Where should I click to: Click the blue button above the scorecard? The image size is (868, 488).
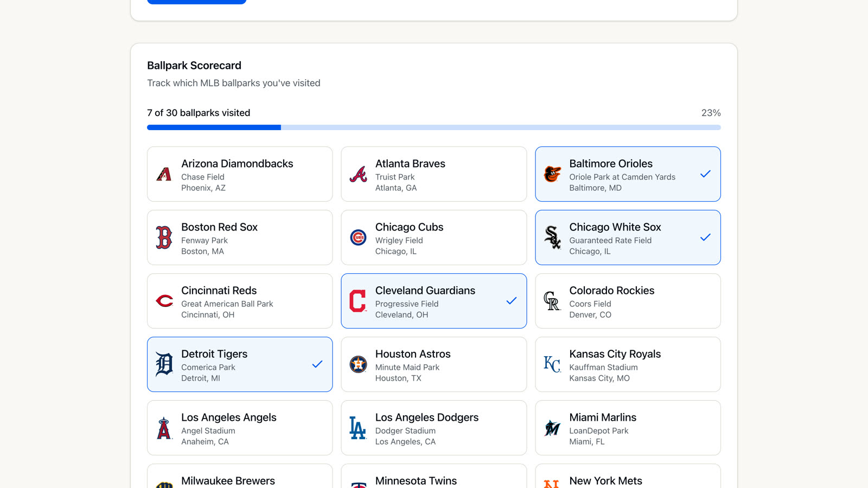point(197,2)
